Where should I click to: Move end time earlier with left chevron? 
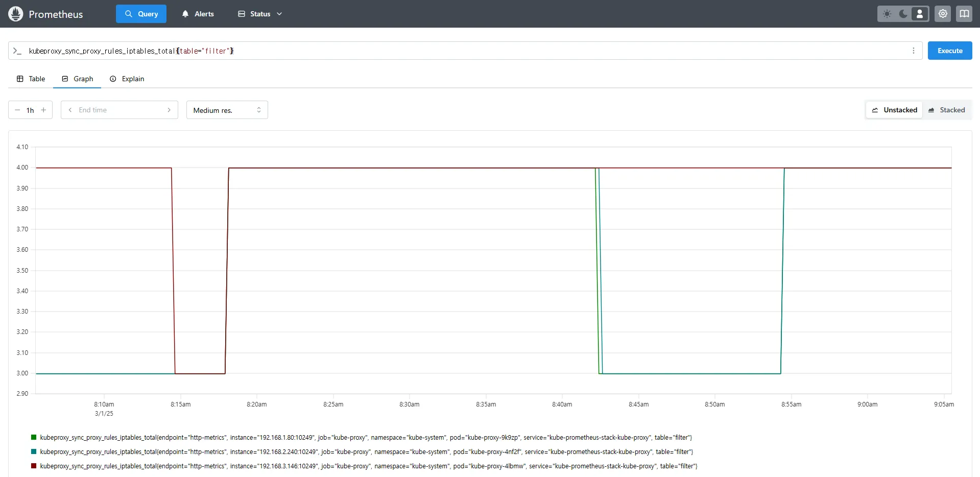click(70, 110)
